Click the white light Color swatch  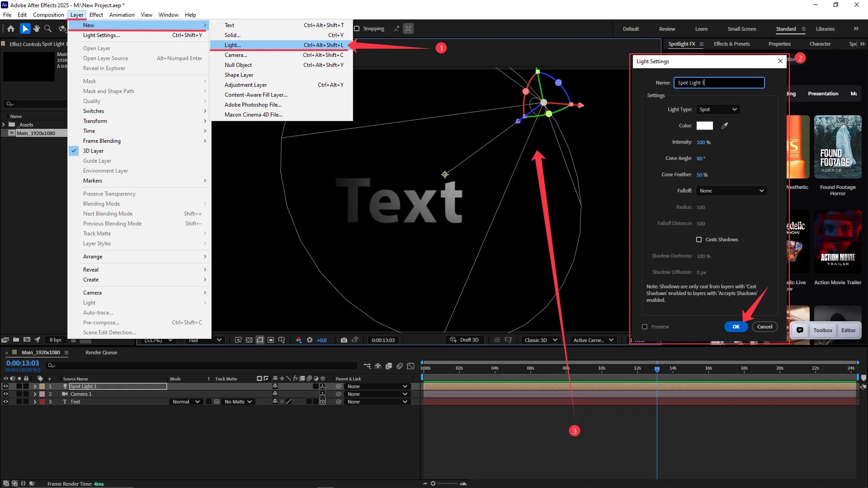click(704, 126)
